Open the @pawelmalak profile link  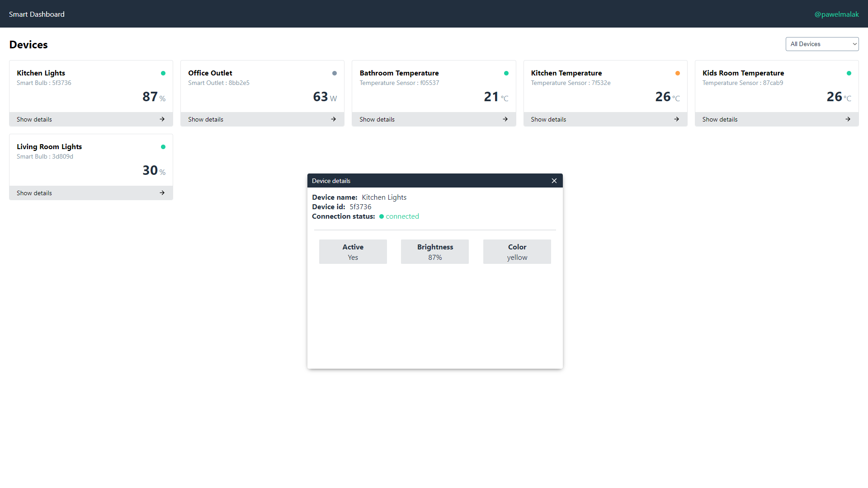(836, 14)
